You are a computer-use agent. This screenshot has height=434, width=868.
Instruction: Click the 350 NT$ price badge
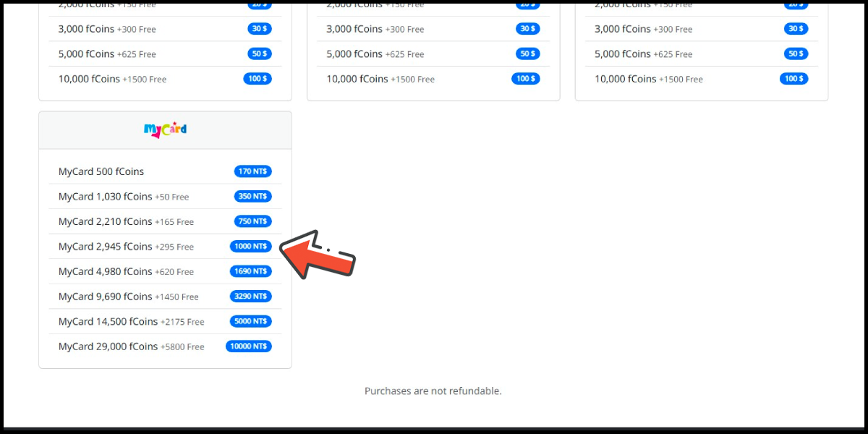click(x=252, y=196)
